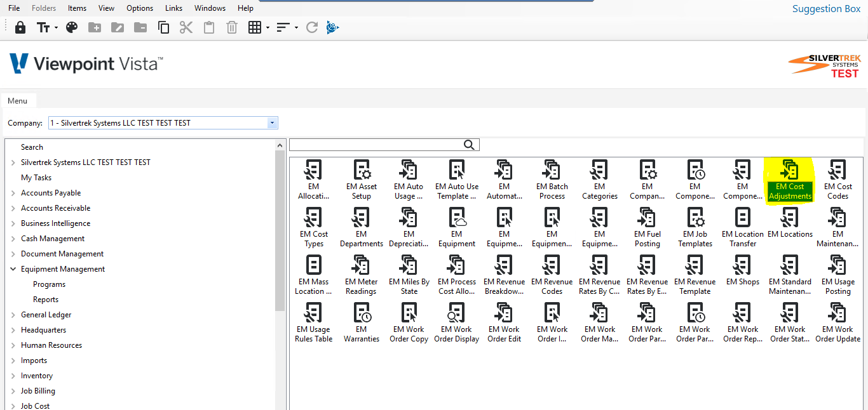
Task: Open the Options menu
Action: pos(140,8)
